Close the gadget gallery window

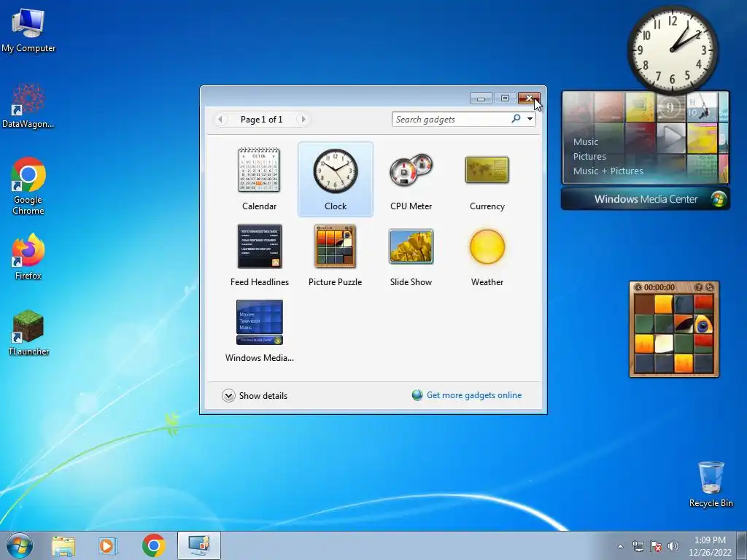pos(530,98)
